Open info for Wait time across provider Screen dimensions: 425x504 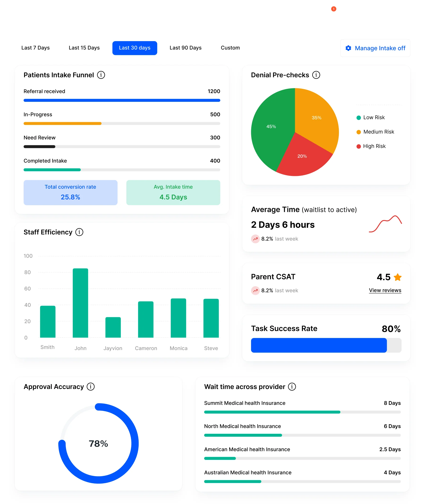pos(292,387)
